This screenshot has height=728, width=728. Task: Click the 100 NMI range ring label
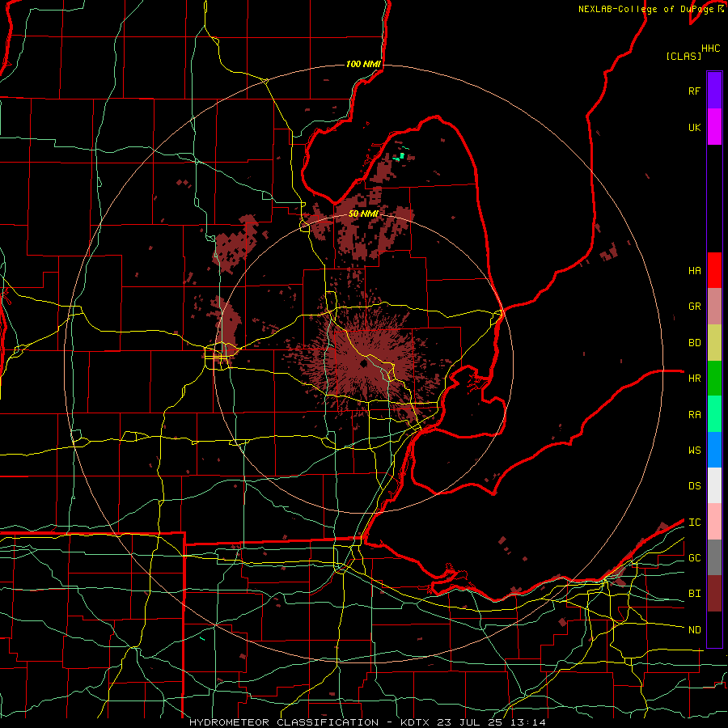pyautogui.click(x=363, y=64)
